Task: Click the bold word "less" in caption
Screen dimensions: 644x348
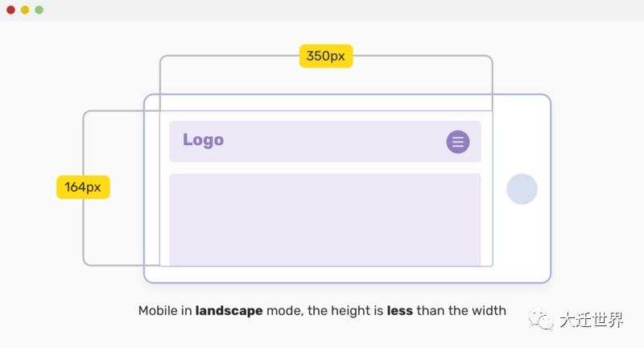Action: tap(400, 311)
